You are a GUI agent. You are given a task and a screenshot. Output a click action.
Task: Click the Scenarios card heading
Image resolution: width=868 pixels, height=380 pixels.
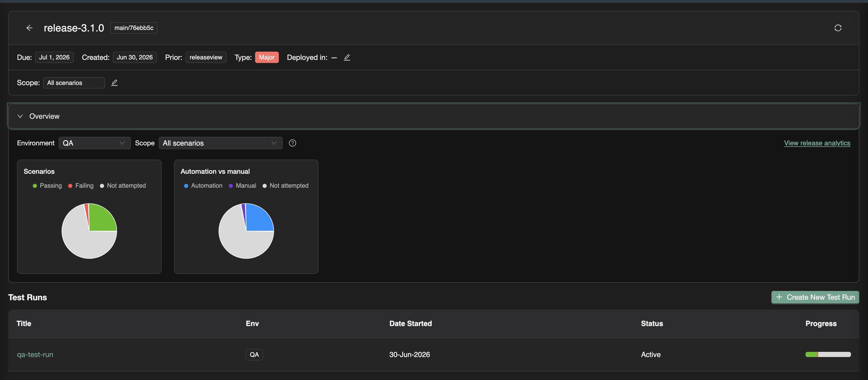[39, 171]
